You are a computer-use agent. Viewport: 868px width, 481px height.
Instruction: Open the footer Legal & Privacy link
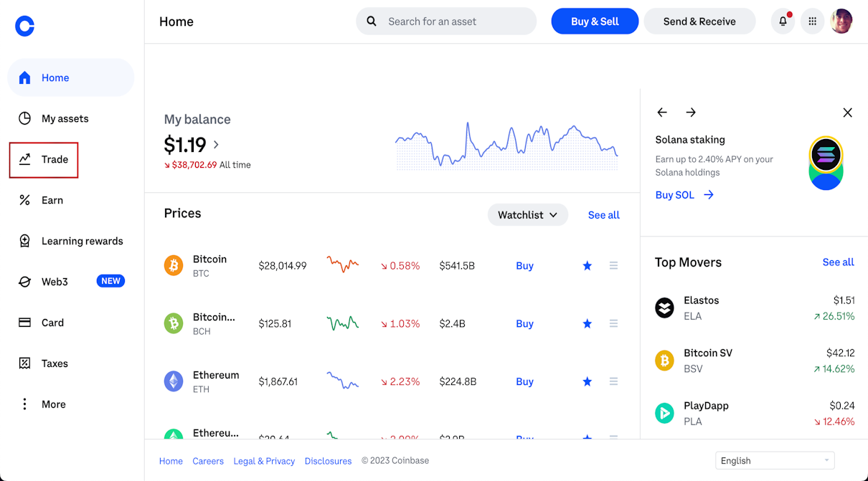[x=264, y=461]
